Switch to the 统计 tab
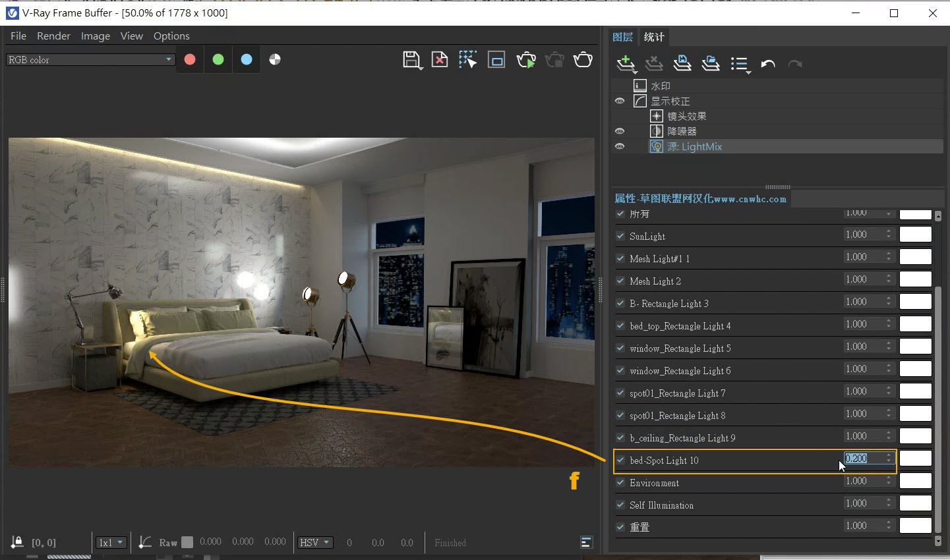 654,37
